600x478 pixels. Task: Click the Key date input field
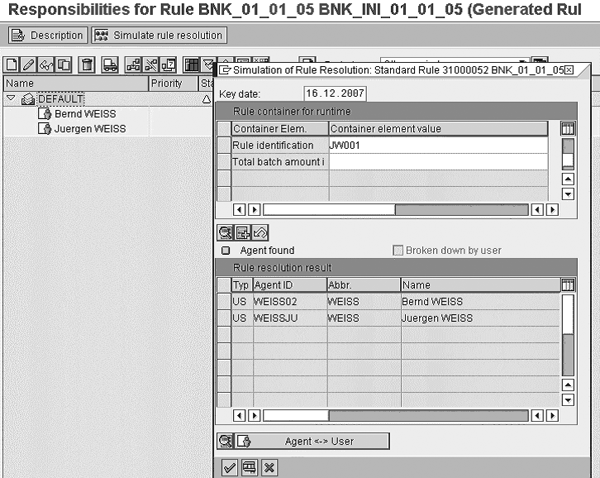click(335, 93)
